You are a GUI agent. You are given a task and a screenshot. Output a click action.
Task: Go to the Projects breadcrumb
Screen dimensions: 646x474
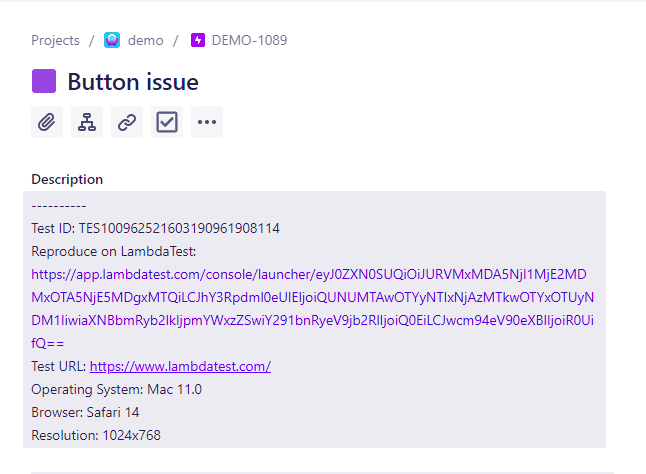coord(55,41)
